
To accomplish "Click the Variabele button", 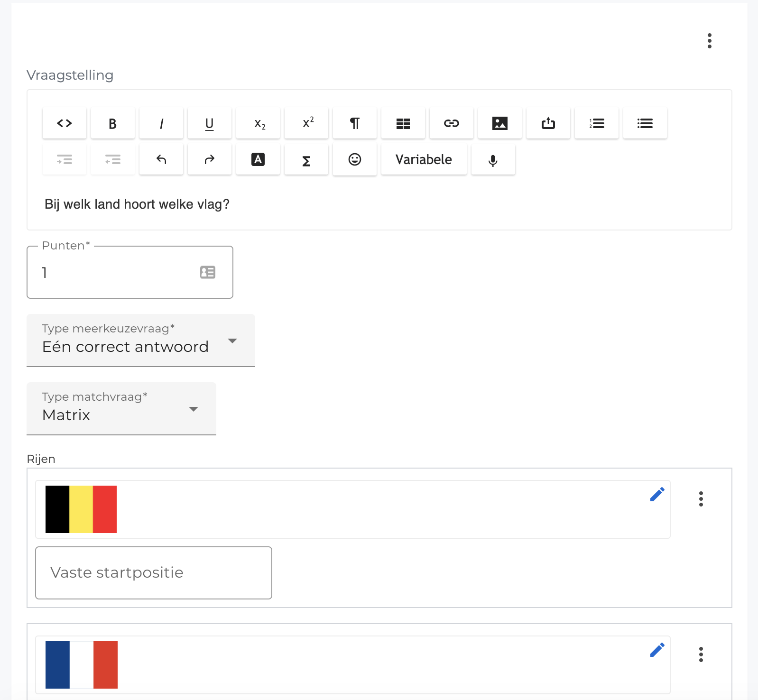I will [x=424, y=159].
